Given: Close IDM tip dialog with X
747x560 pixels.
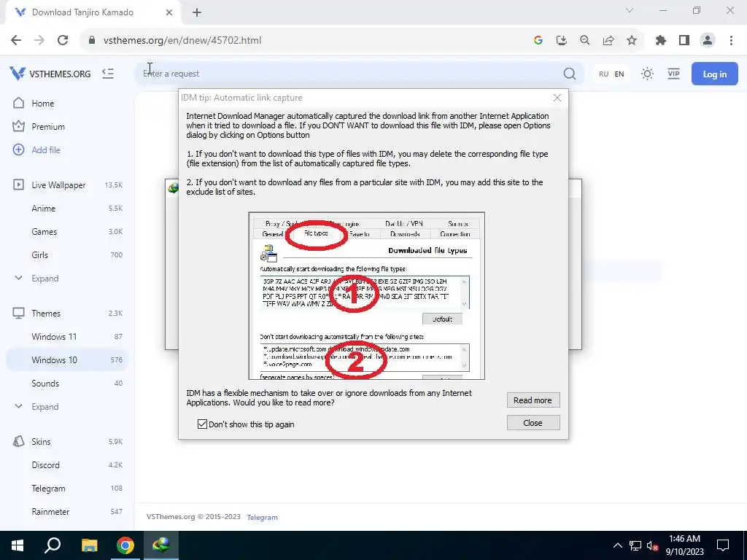Looking at the screenshot, I should [x=557, y=98].
